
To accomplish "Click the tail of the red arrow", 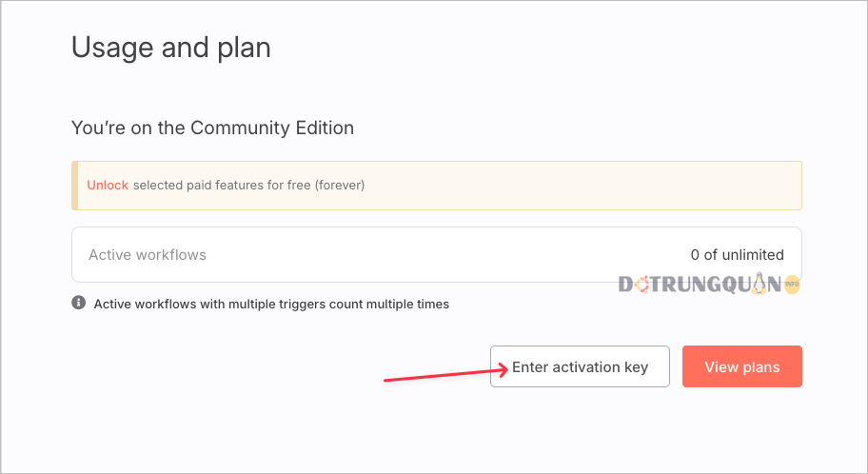I will point(387,380).
